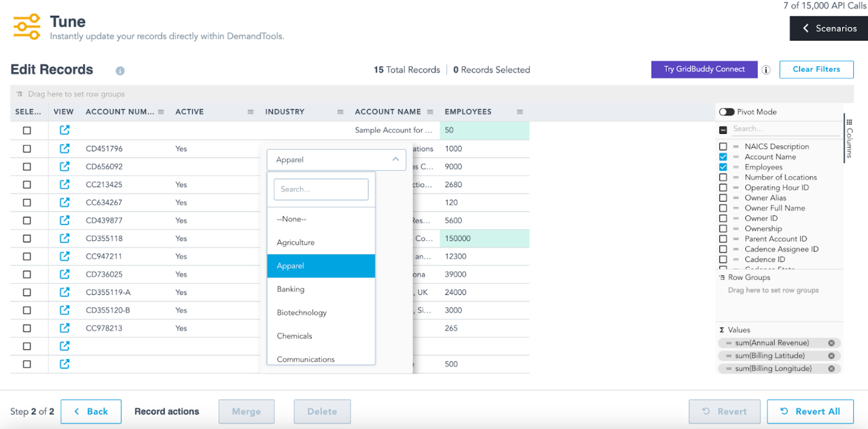
Task: Click the Clear Filters button
Action: click(816, 70)
